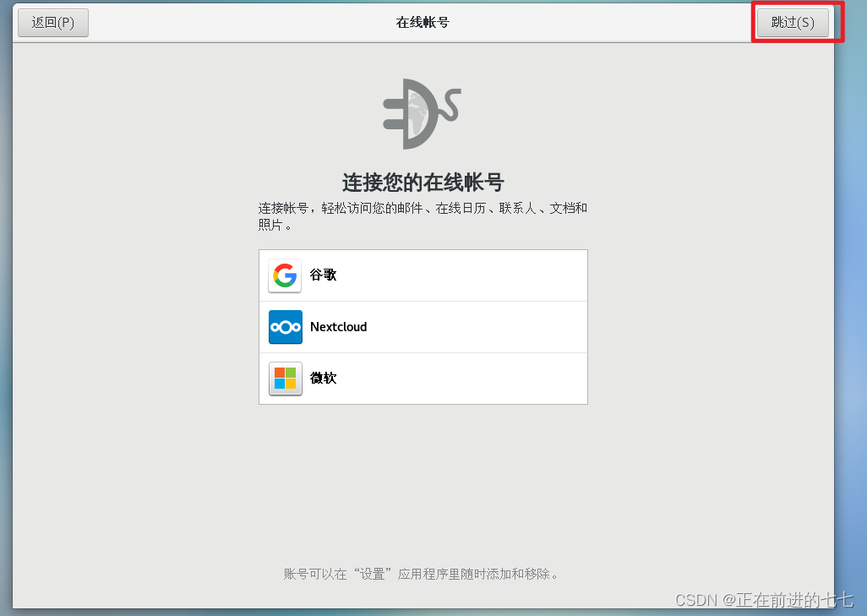Image resolution: width=867 pixels, height=616 pixels.
Task: Click the 在线帐号 window title
Action: point(423,23)
